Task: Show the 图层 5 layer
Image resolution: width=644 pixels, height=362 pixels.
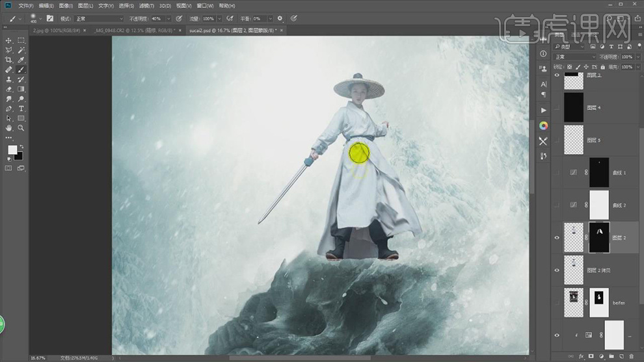Action: click(557, 140)
